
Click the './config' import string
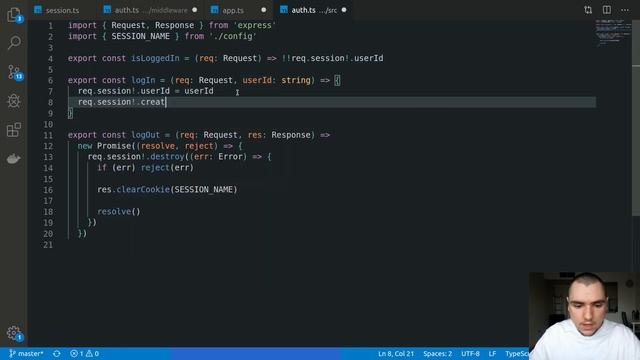click(233, 36)
